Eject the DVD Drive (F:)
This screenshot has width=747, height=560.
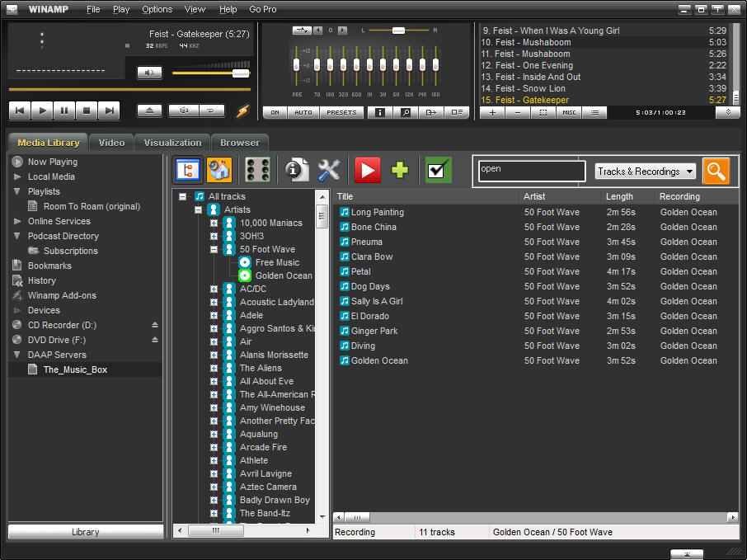tap(155, 340)
